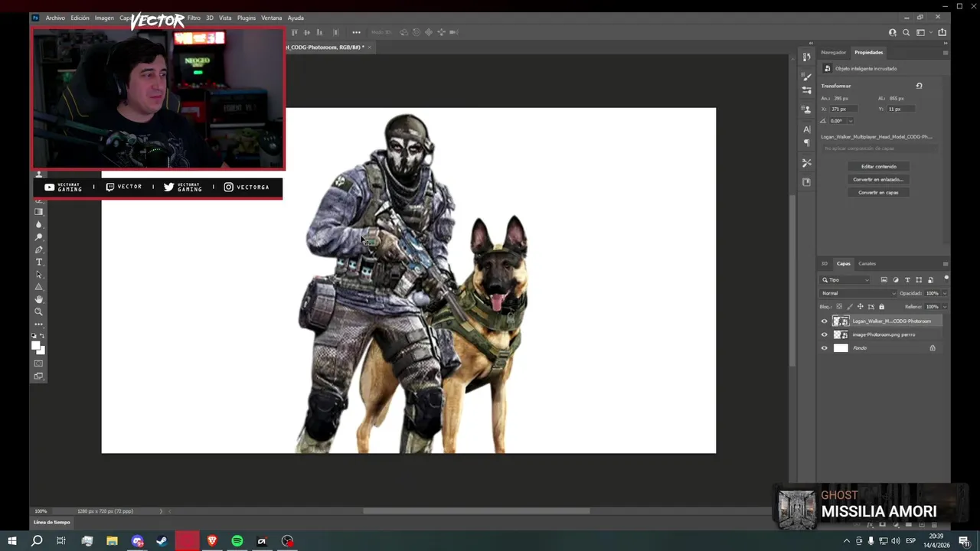This screenshot has width=980, height=551.
Task: Filter layers by smart objects icon
Action: (x=930, y=280)
